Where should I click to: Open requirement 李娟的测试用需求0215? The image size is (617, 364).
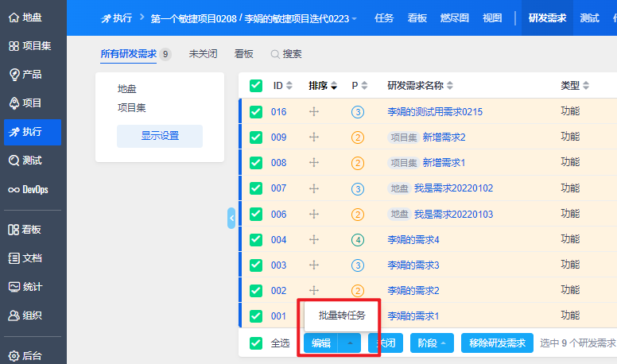[435, 112]
